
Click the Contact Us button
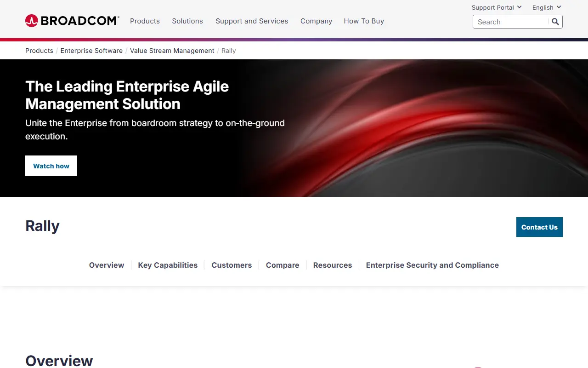[539, 227]
